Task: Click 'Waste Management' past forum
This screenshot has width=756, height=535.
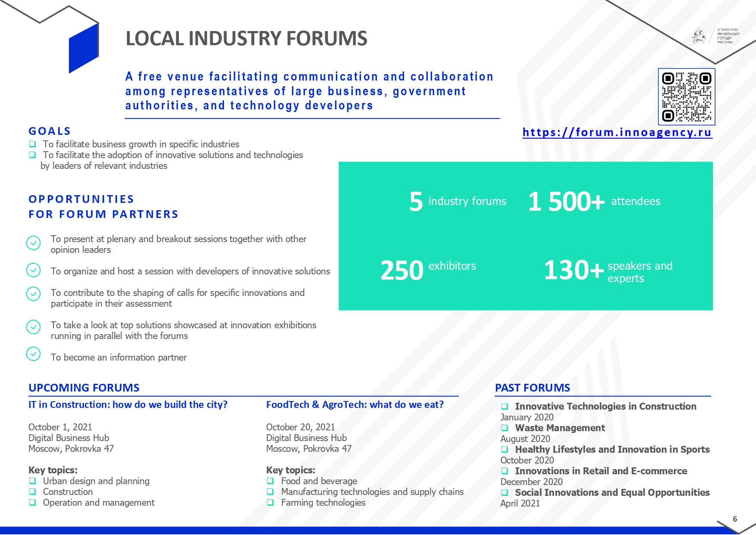Action: point(560,428)
